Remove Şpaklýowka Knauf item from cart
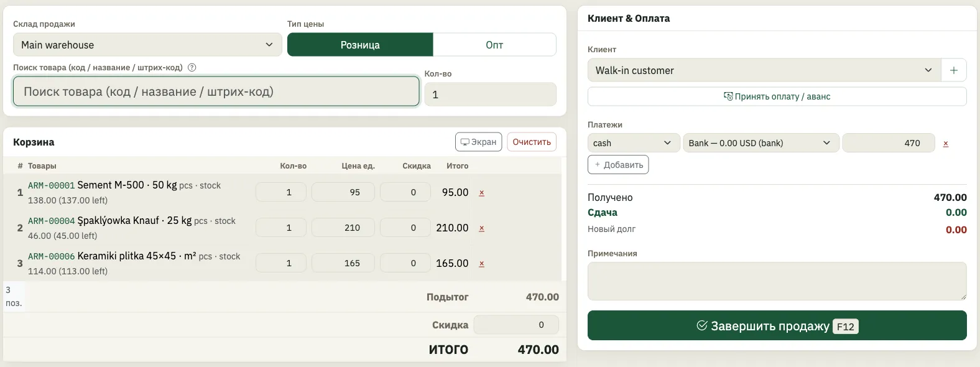Screen dimensions: 980x367 click(481, 228)
